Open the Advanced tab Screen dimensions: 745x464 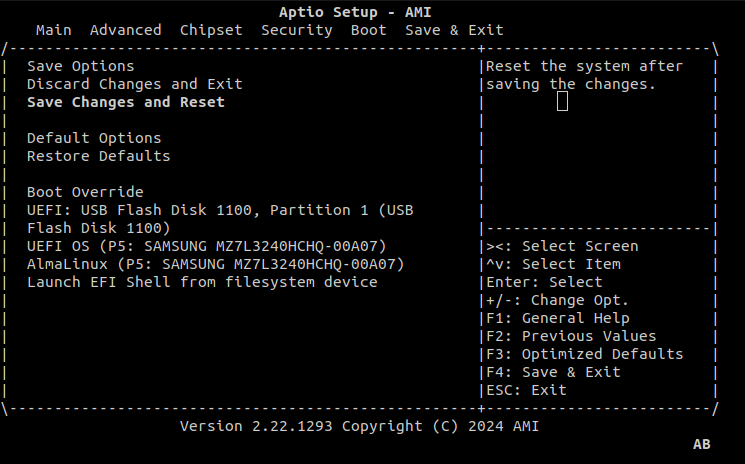(125, 30)
